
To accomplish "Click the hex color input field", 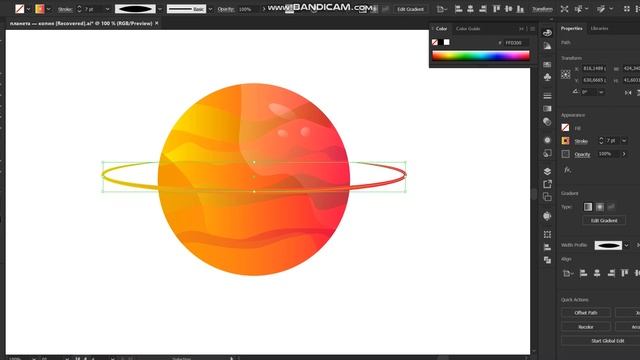I will (x=516, y=42).
